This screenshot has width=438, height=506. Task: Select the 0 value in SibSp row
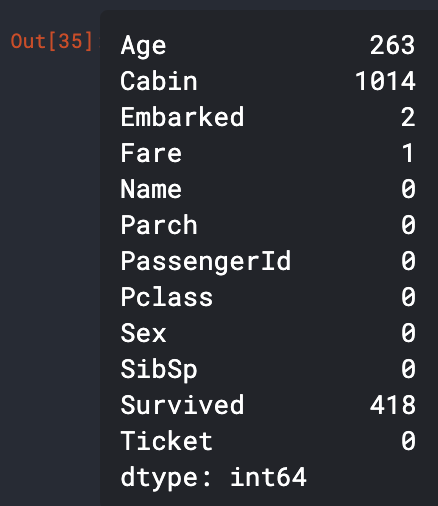[408, 369]
